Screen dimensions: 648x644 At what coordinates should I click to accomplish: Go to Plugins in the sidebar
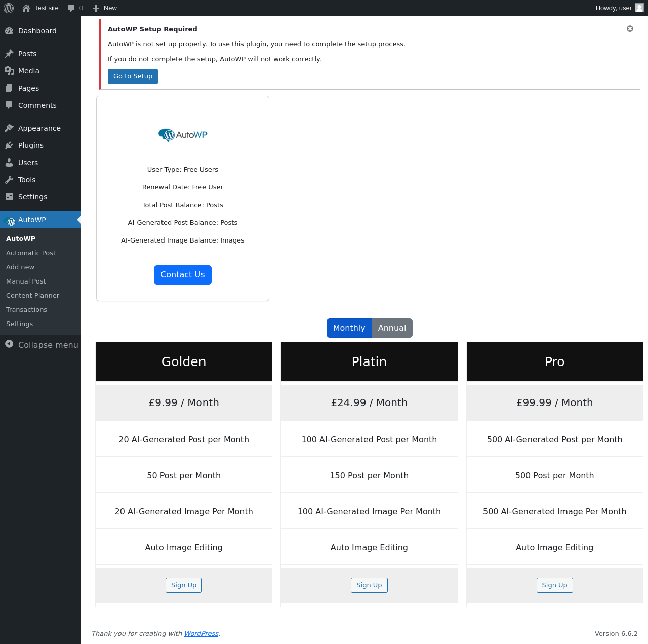(x=40, y=145)
